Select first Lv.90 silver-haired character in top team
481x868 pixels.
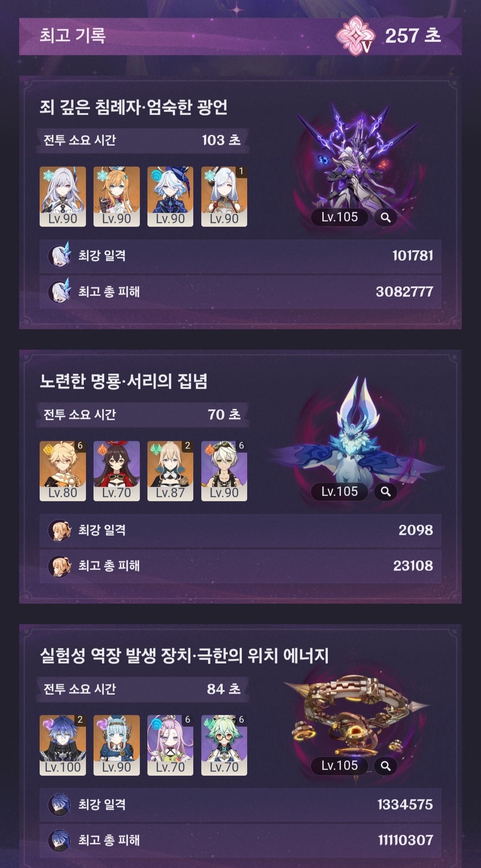tap(63, 197)
